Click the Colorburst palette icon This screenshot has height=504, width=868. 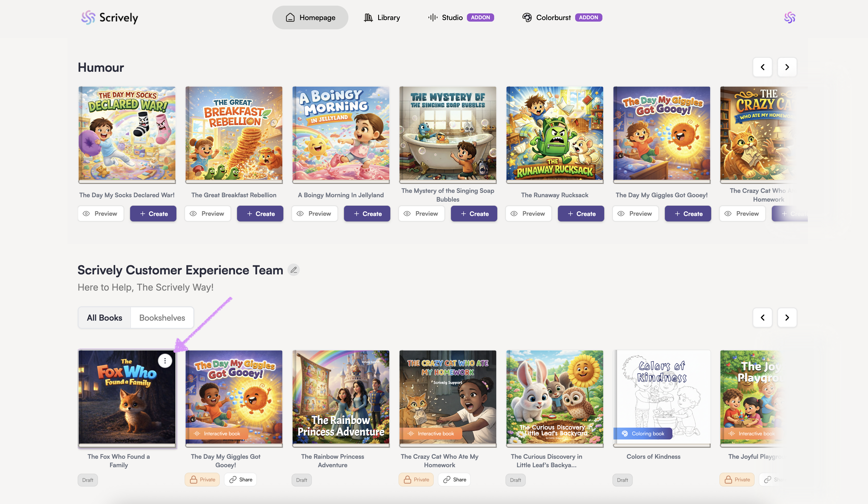click(527, 17)
